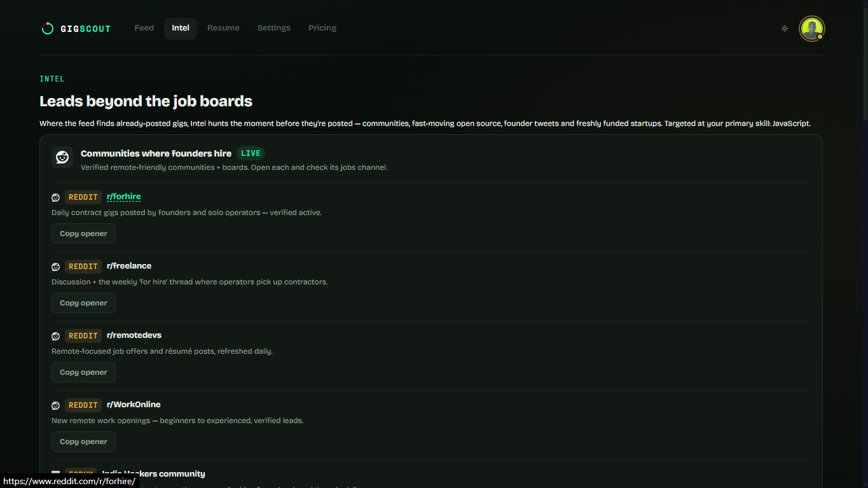
Task: Toggle the light/dark theme sun icon
Action: pyautogui.click(x=785, y=29)
